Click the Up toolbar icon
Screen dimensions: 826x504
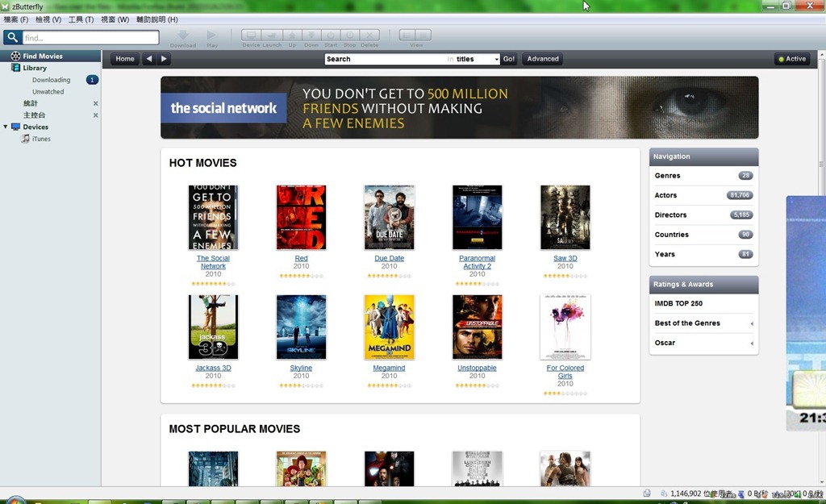(x=292, y=35)
